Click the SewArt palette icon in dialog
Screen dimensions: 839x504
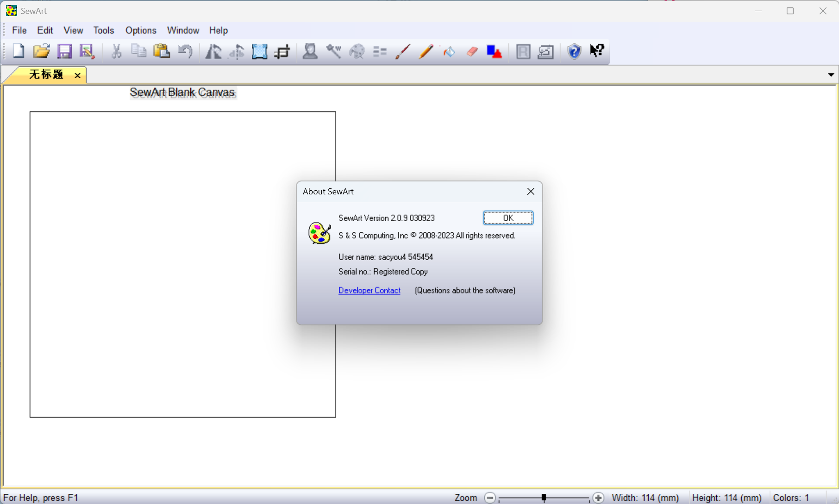click(319, 233)
